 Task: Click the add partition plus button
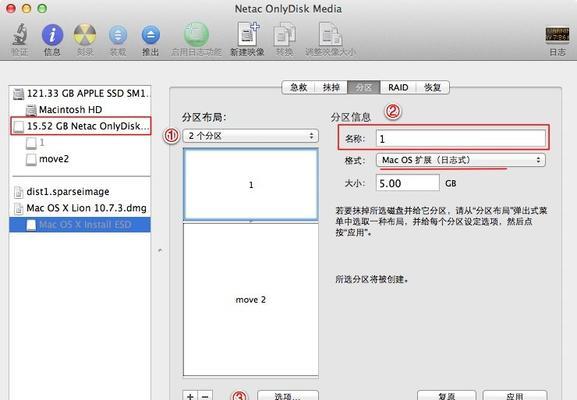click(x=190, y=396)
